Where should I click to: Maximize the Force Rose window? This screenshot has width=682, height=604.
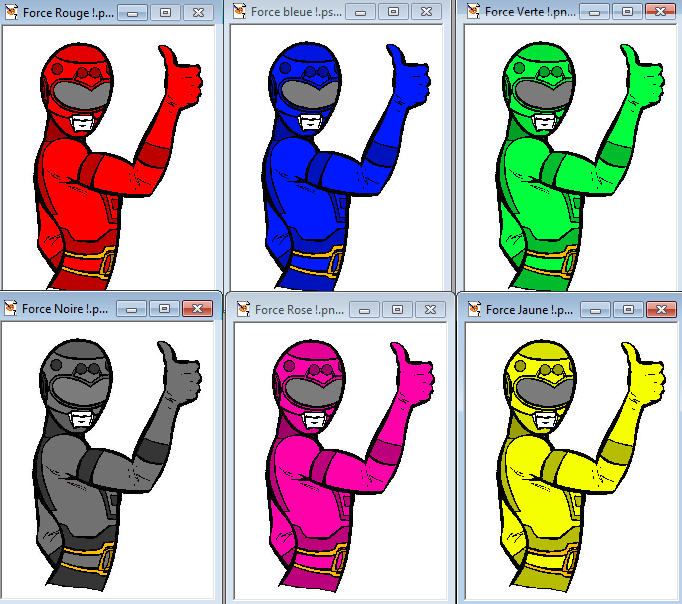pos(397,310)
